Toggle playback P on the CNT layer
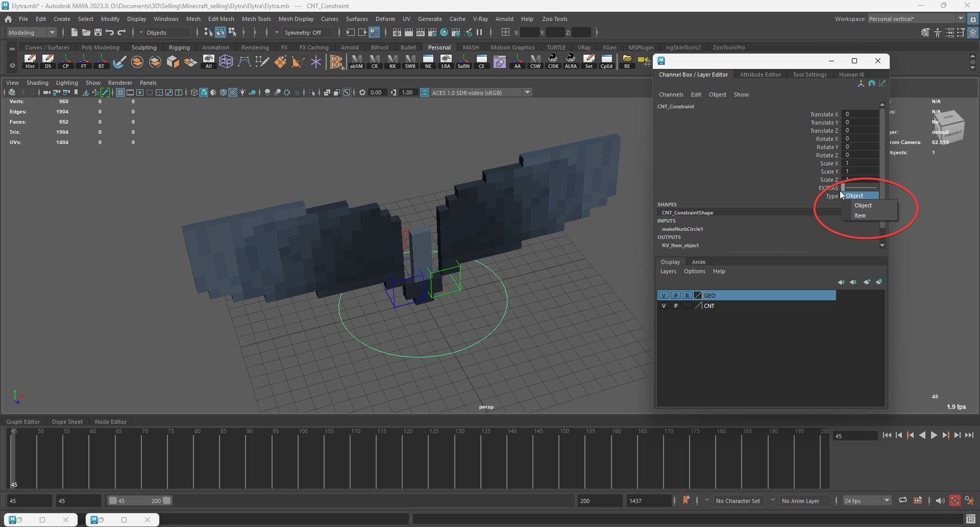The width and height of the screenshot is (980, 527). pyautogui.click(x=676, y=306)
